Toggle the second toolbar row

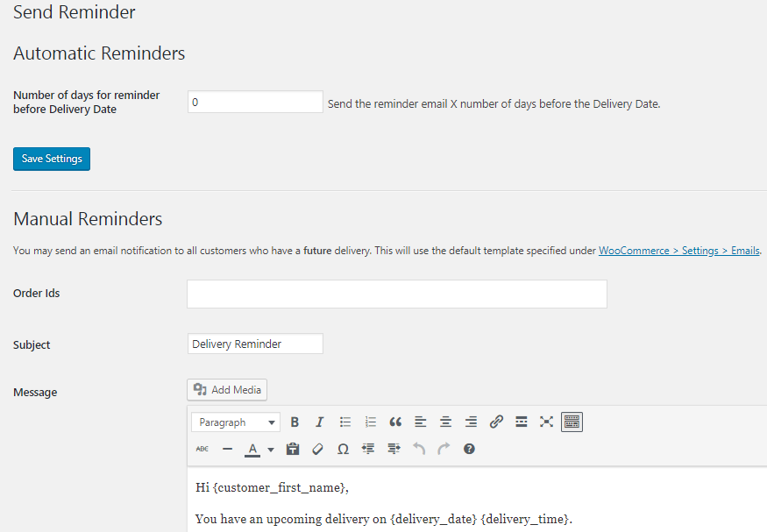pyautogui.click(x=572, y=422)
